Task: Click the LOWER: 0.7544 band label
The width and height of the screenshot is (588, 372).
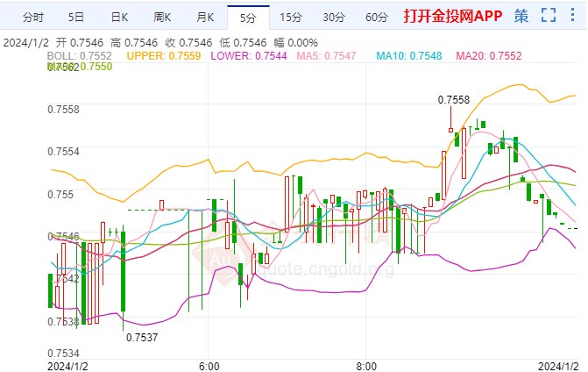Action: tap(249, 56)
